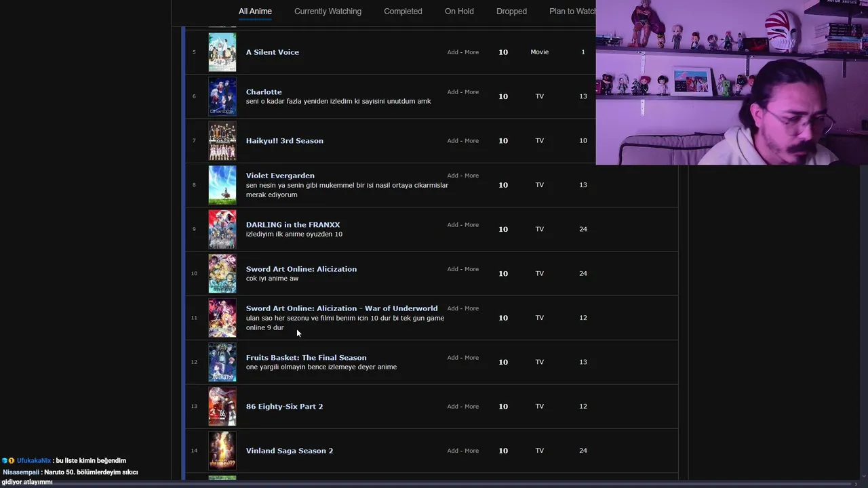
Task: Click the A Silent Voice poster thumbnail
Action: [x=222, y=52]
